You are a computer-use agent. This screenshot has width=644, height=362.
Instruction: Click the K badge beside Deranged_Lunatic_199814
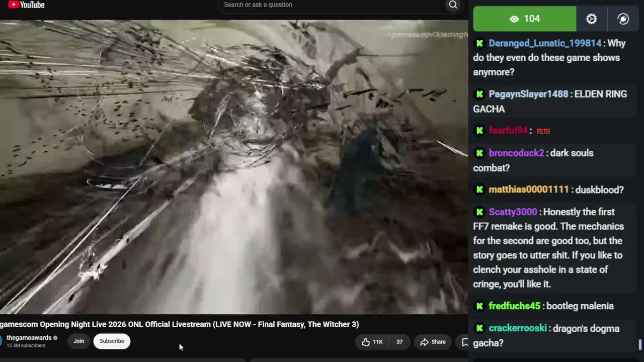[479, 44]
